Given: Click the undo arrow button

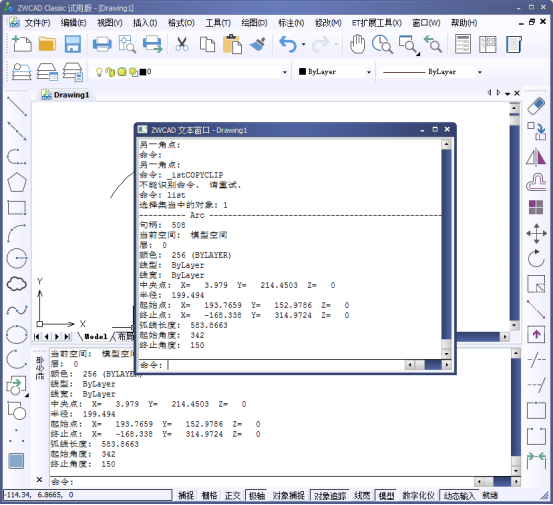Looking at the screenshot, I should (288, 44).
